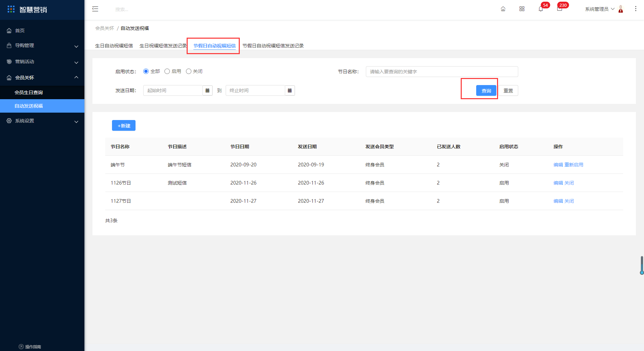Open the end date calendar picker icon
The height and width of the screenshot is (351, 644).
[290, 90]
